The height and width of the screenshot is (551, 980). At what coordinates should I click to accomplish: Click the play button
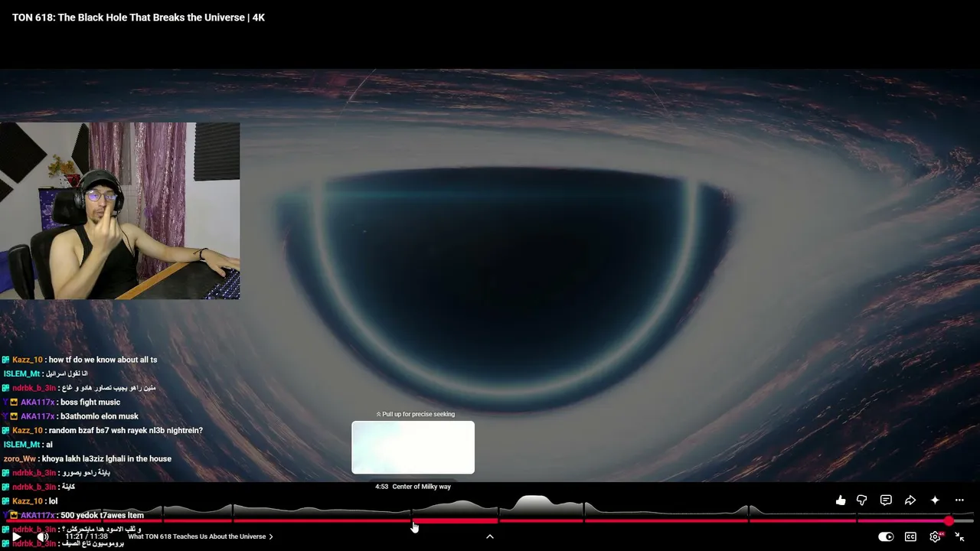coord(16,536)
